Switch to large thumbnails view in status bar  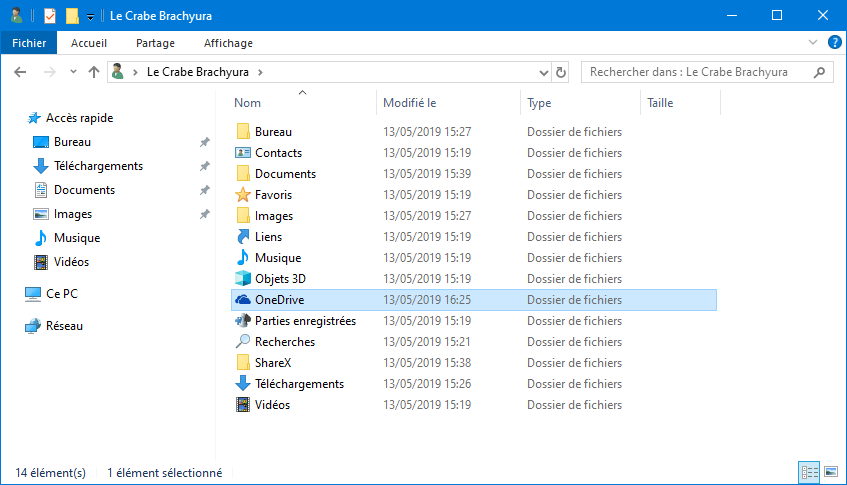pyautogui.click(x=831, y=473)
